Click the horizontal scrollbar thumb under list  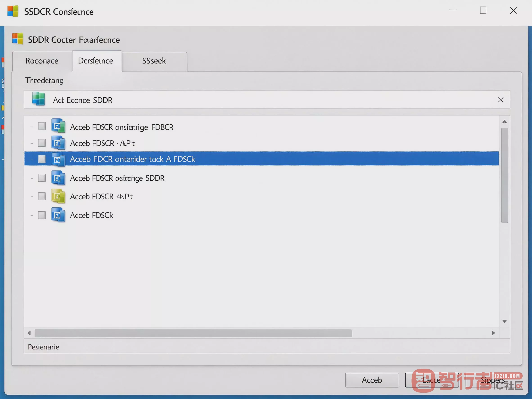[193, 333]
